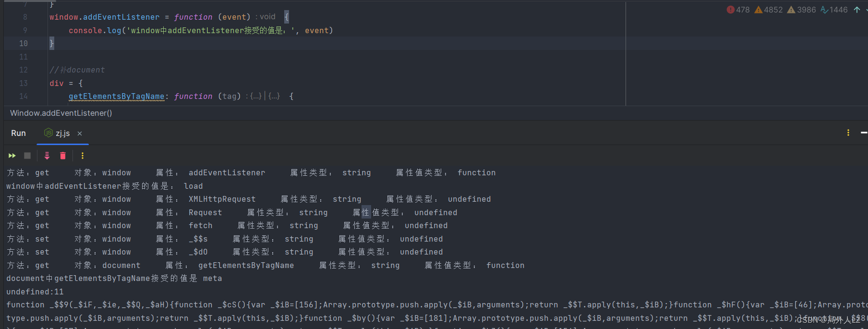
Task: Stop the running process square button
Action: click(x=27, y=156)
